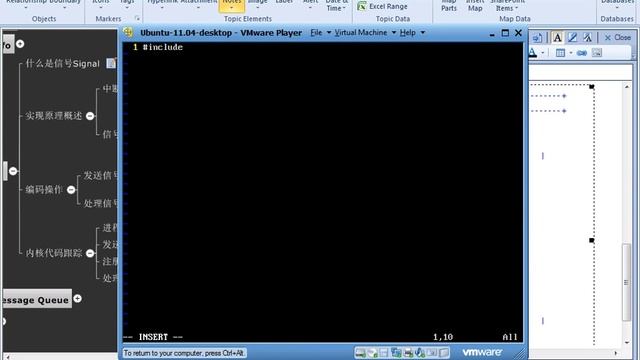Open the insert table dropdown arrow
This screenshot has height=360, width=640.
coord(570,53)
